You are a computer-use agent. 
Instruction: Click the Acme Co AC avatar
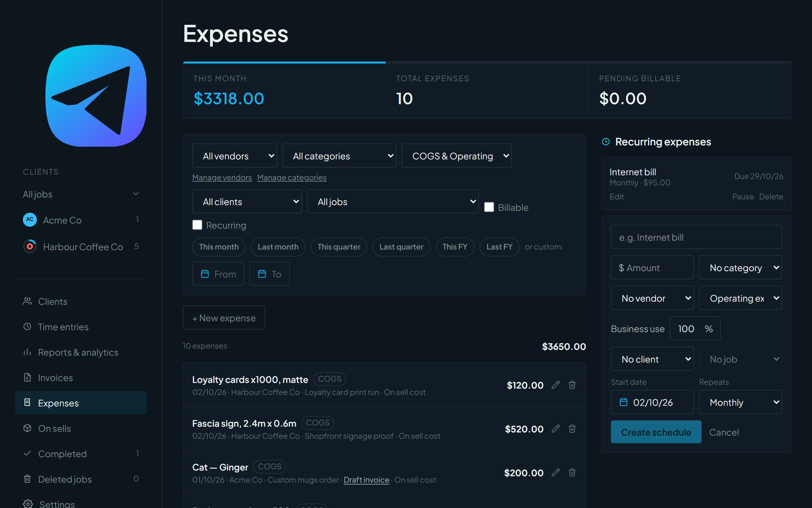[x=30, y=220]
